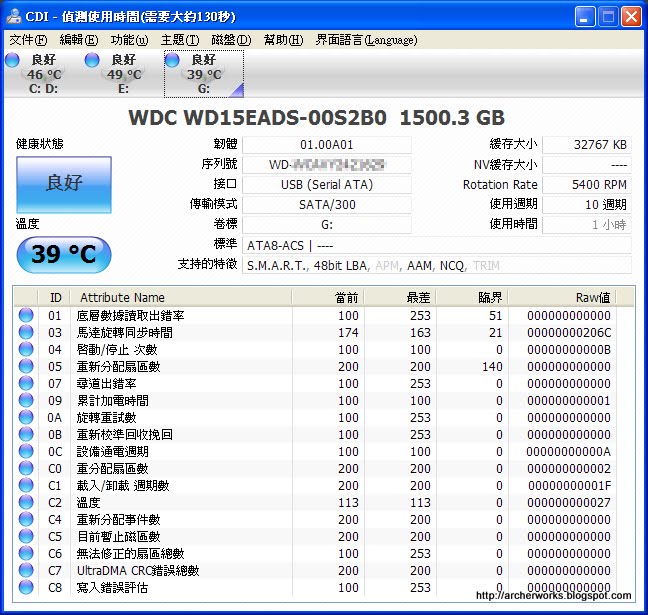Click status orb for attribute C0
Viewport: 648px width, 615px height.
click(x=26, y=468)
